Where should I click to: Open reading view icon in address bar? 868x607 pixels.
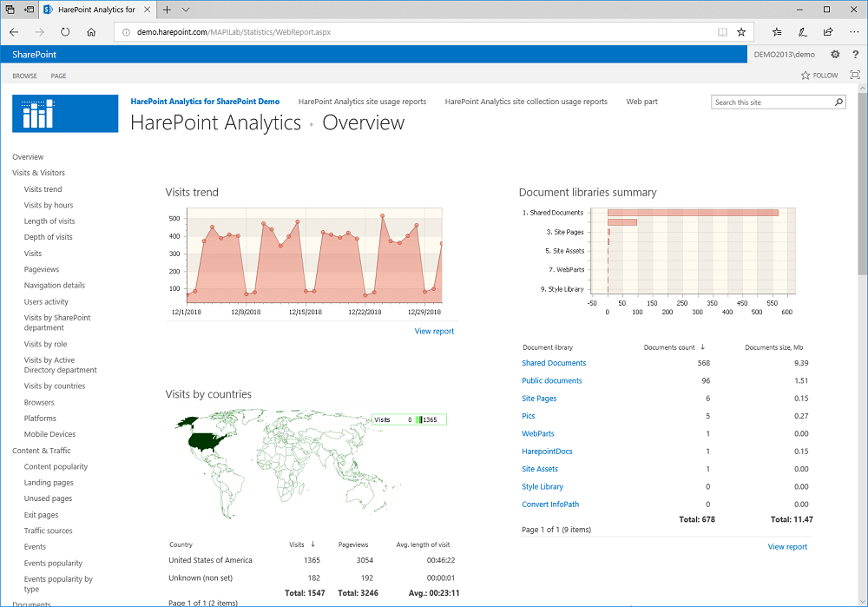pos(722,32)
